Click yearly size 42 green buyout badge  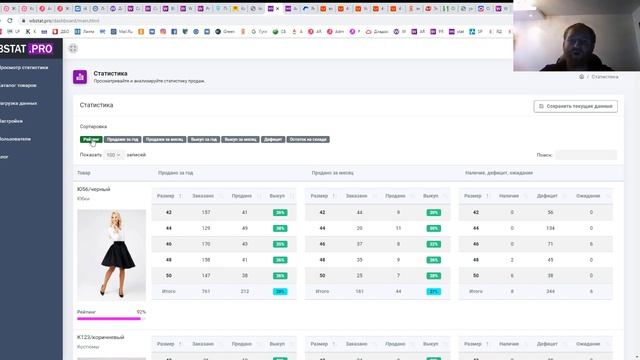click(x=280, y=213)
